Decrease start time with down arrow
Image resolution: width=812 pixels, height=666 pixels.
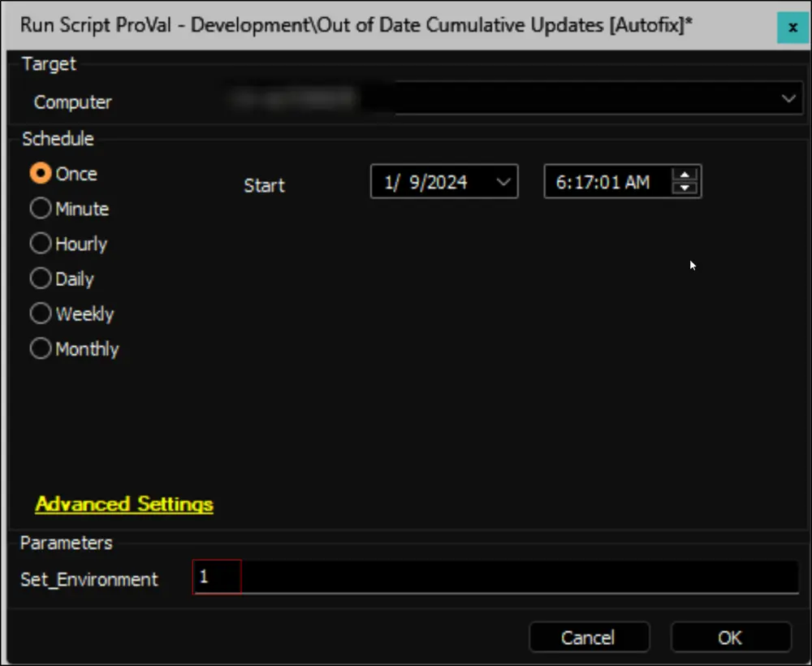tap(685, 188)
